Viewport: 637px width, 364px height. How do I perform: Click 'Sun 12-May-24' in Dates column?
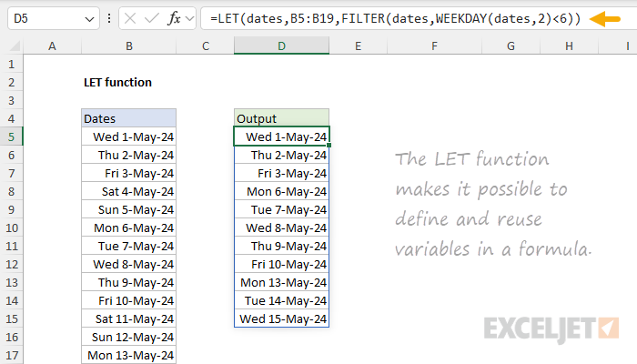(x=129, y=338)
